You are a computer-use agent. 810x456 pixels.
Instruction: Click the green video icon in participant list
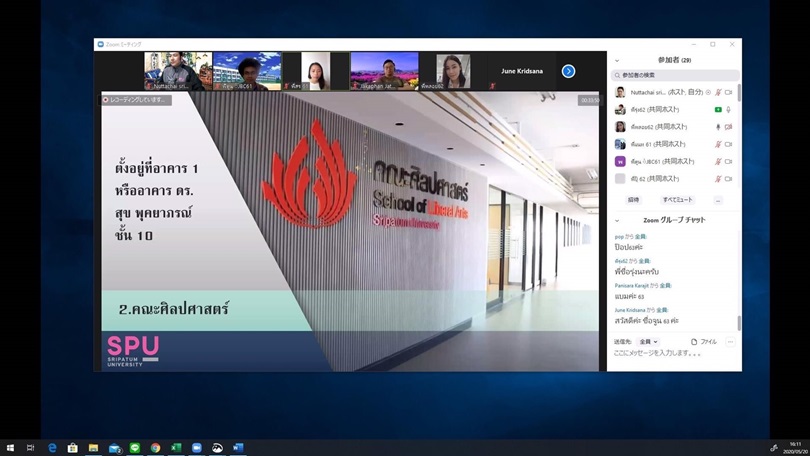(x=718, y=109)
